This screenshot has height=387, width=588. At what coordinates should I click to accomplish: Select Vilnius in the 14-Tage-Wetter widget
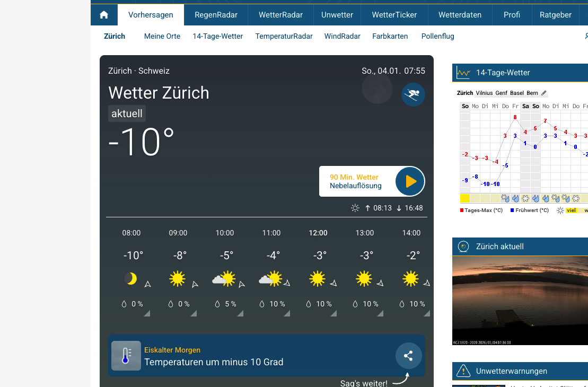pos(484,93)
